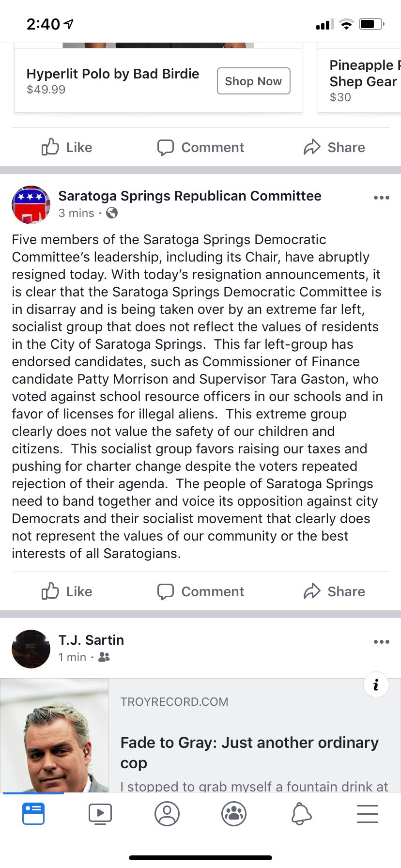
Task: Like the Saratoga Springs Republican Committee post
Action: click(x=67, y=591)
